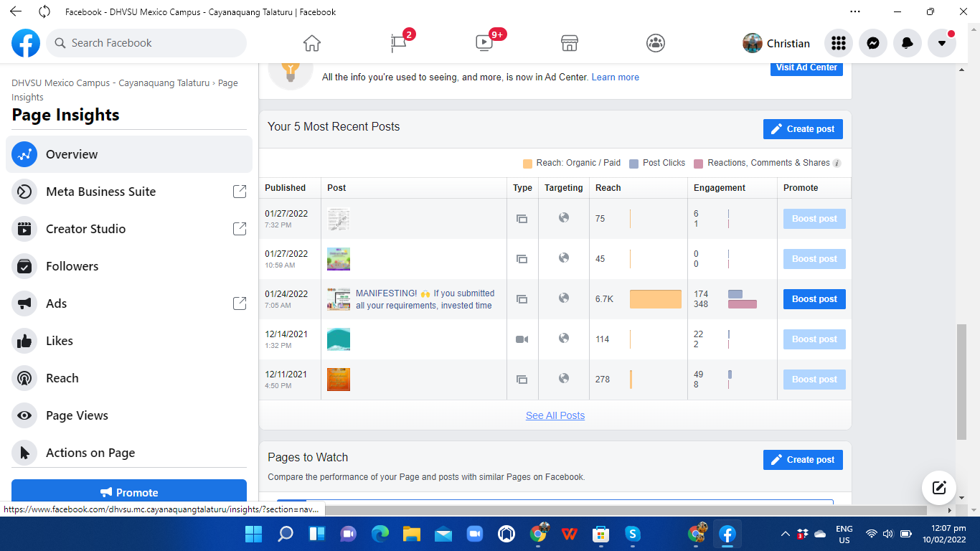Reload the page with the refresh icon

click(x=44, y=11)
